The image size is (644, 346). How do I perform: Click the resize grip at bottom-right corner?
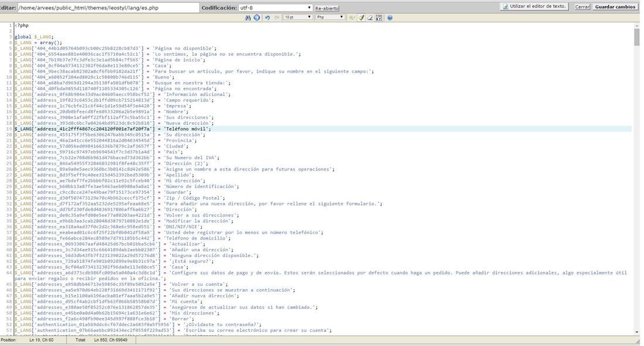[x=638, y=341]
